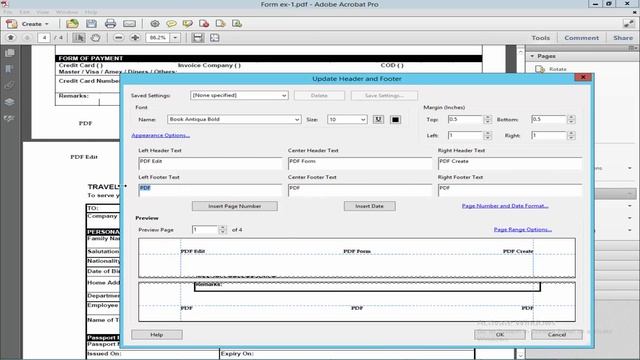
Task: Click the Save Settings button
Action: [384, 95]
